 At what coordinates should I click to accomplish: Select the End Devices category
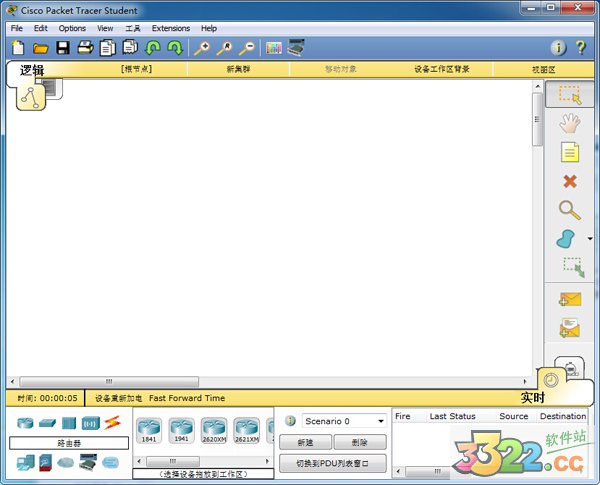point(25,463)
